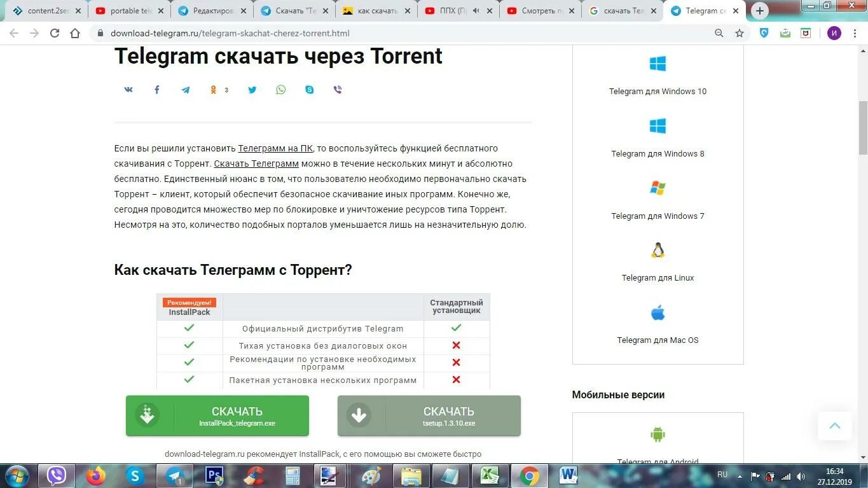Share the article via Viber share icon
The height and width of the screenshot is (488, 868).
(338, 90)
